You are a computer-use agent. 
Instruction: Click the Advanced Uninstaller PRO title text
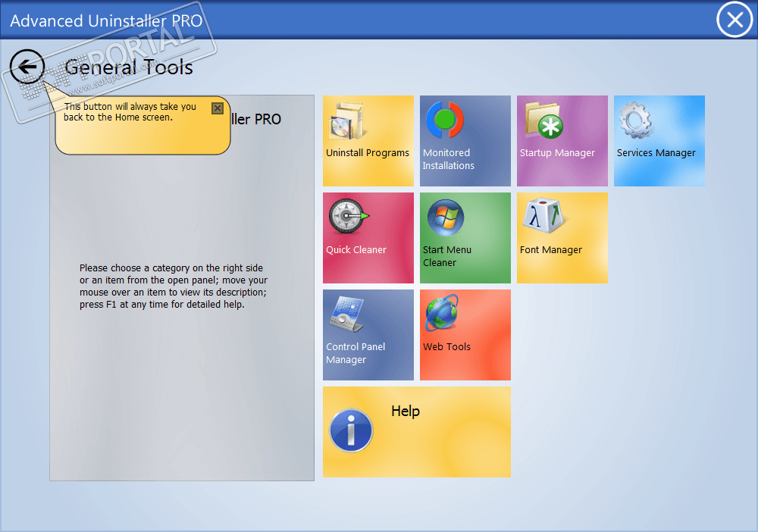(x=106, y=20)
